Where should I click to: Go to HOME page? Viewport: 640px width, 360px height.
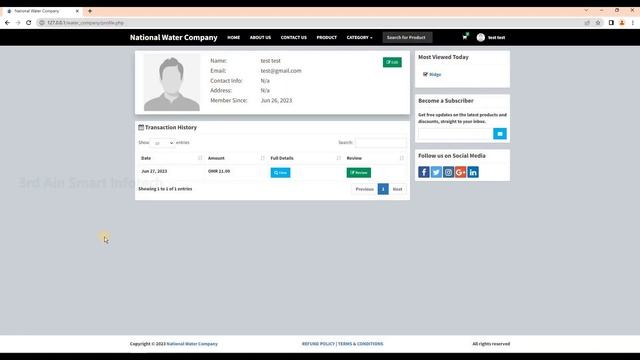point(233,38)
